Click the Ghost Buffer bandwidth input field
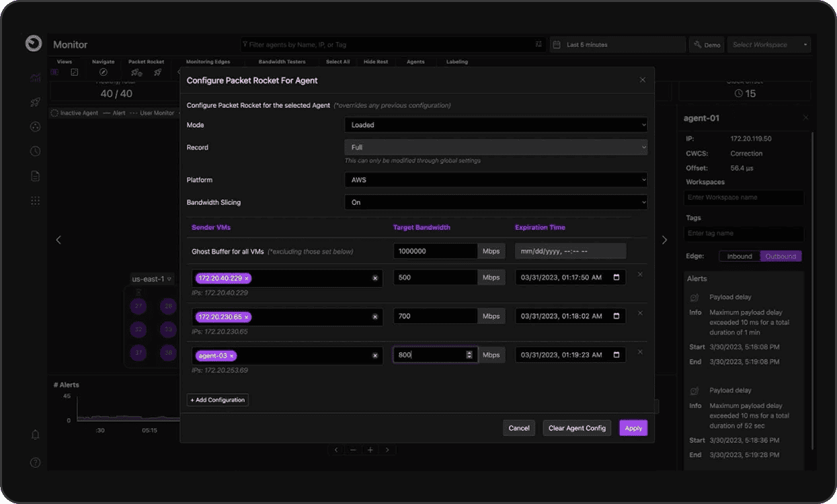 pos(435,251)
